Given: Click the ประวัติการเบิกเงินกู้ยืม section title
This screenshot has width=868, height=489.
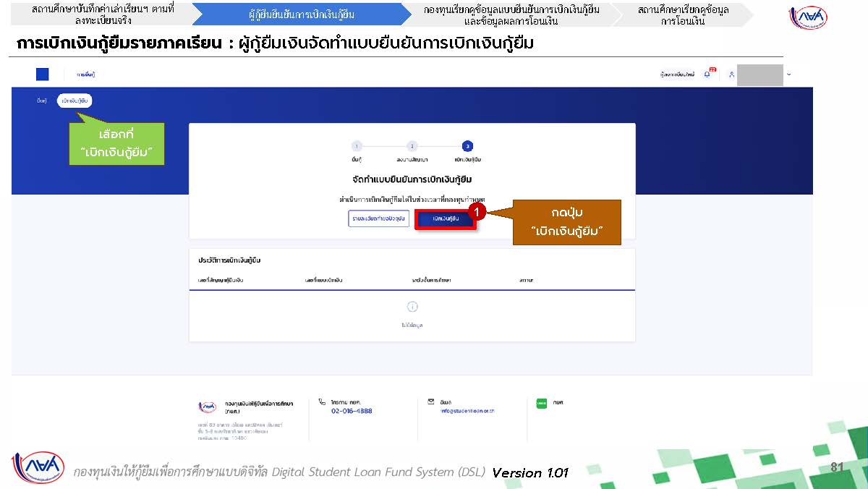Looking at the screenshot, I should click(x=229, y=260).
